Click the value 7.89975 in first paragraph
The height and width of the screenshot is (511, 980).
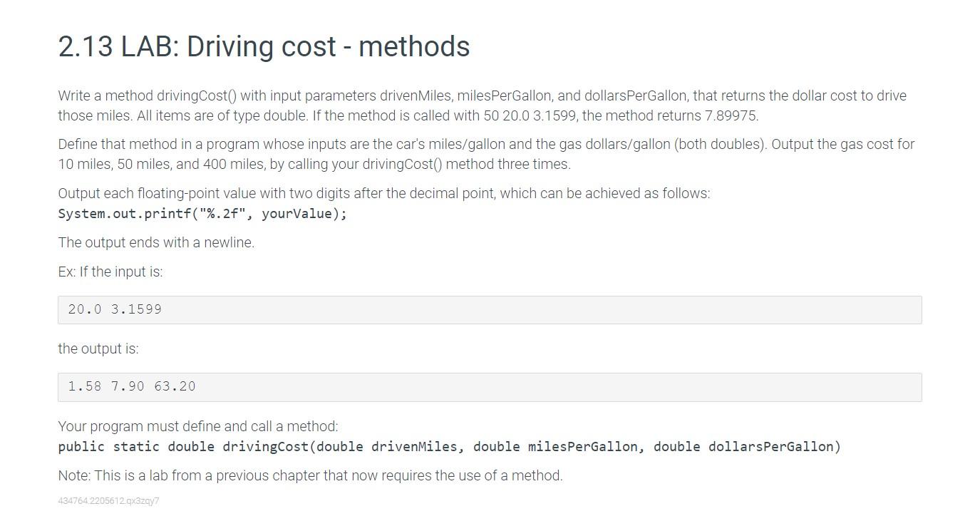pos(731,115)
